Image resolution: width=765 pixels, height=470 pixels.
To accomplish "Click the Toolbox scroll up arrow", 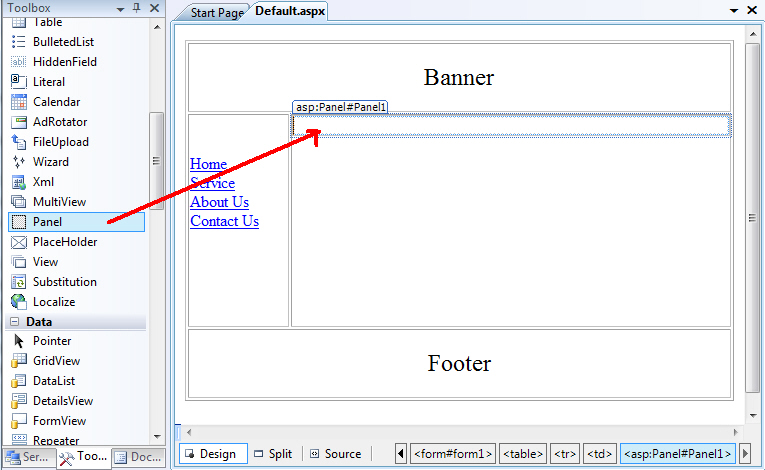I will (157, 27).
